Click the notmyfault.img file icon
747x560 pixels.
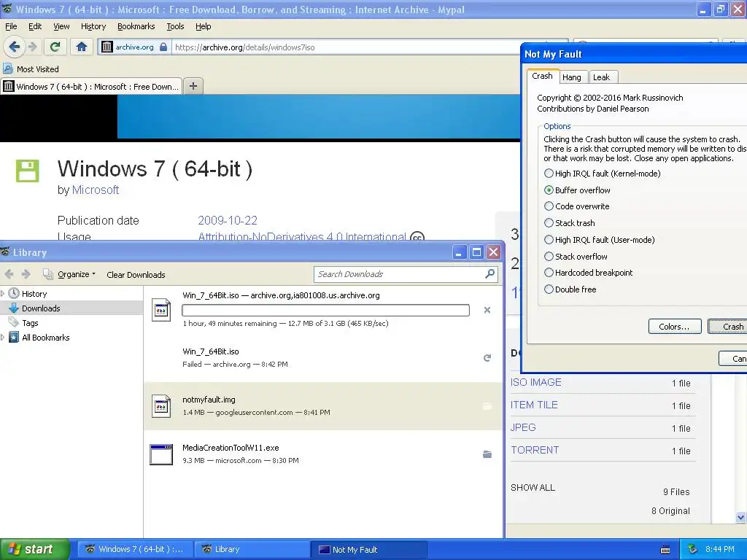point(161,406)
